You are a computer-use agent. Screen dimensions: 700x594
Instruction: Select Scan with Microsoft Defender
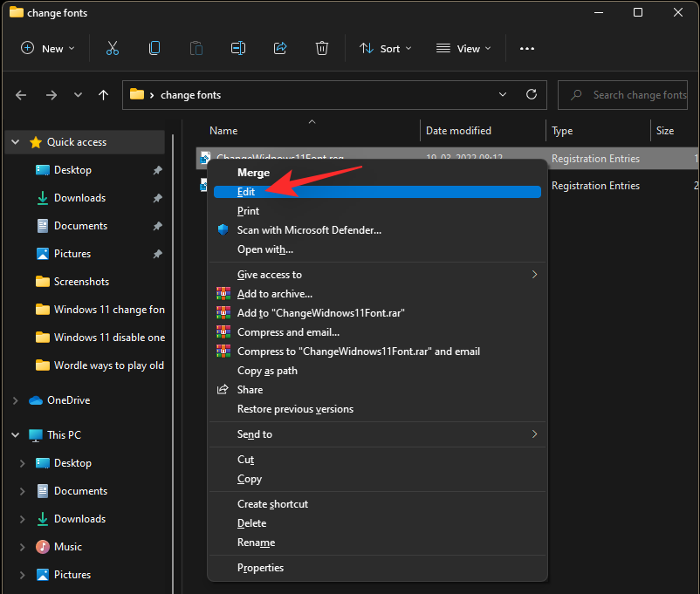click(x=377, y=230)
